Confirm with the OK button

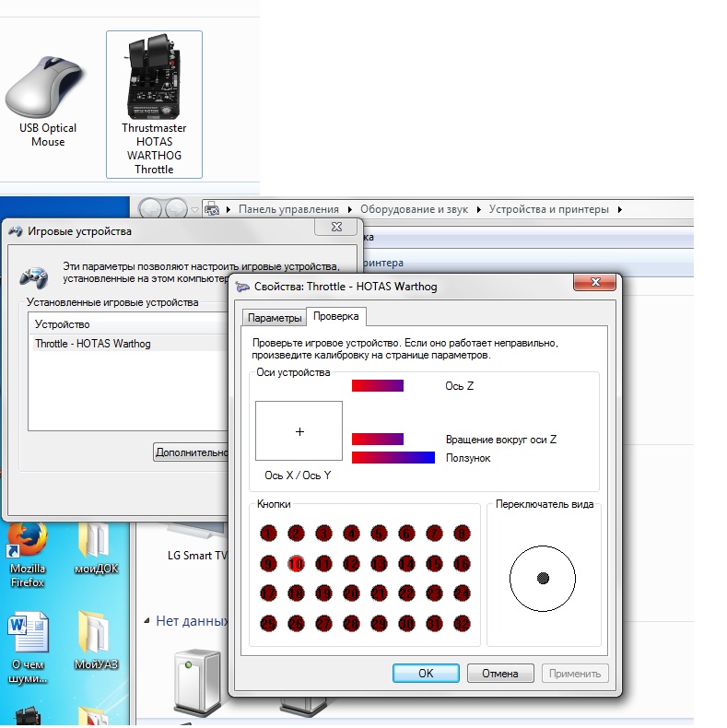click(x=426, y=674)
